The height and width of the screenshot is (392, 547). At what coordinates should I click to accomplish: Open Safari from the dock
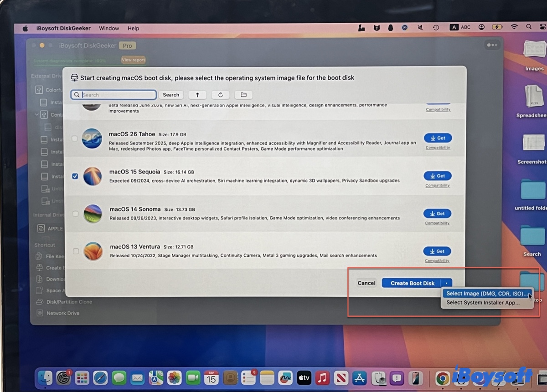pos(100,377)
